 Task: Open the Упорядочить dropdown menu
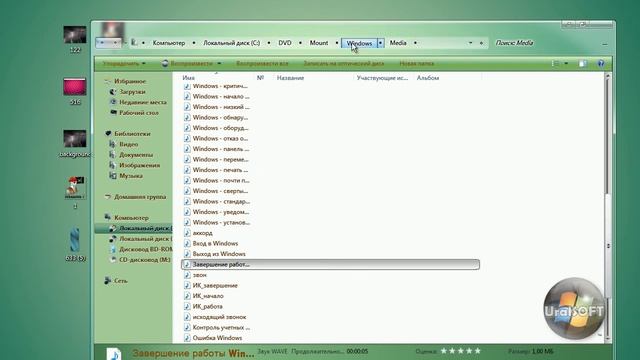coord(124,64)
